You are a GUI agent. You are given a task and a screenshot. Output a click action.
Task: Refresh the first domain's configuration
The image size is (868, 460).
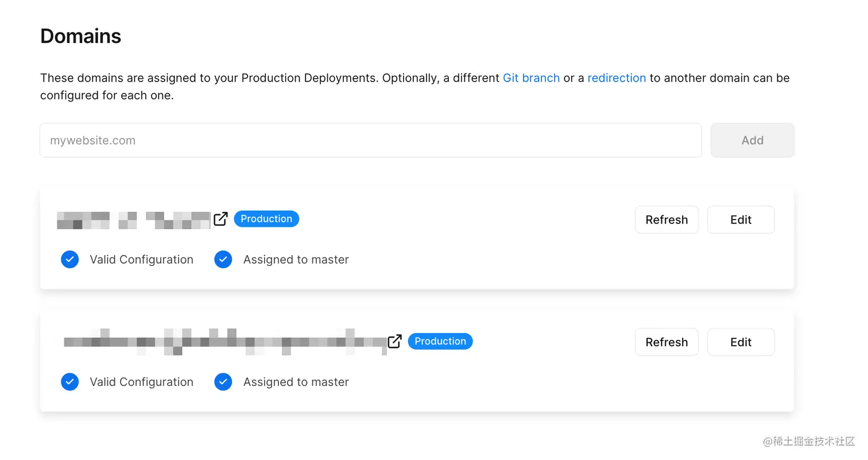(x=666, y=220)
